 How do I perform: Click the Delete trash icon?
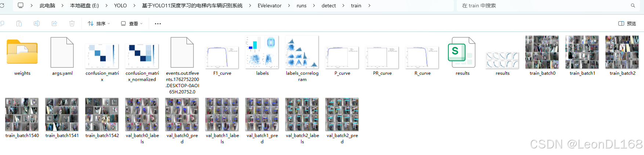point(72,23)
